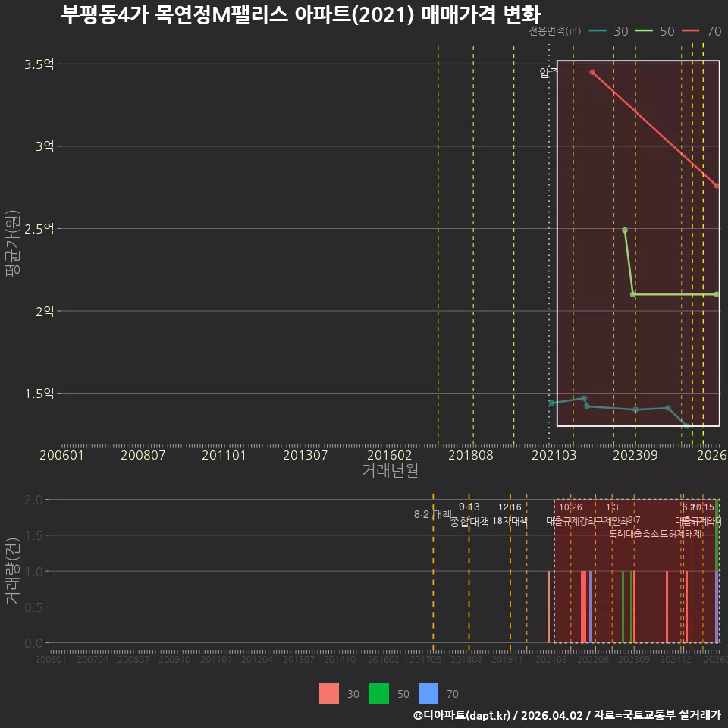Image resolution: width=728 pixels, height=728 pixels.
Task: Click the green 50㎡ point at 2.5억
Action: [624, 231]
